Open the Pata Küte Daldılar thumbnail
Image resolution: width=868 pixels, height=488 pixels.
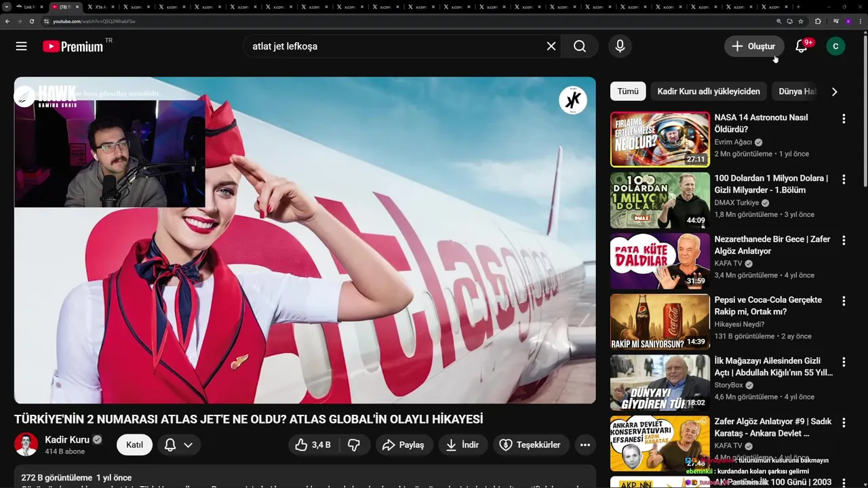tap(660, 262)
